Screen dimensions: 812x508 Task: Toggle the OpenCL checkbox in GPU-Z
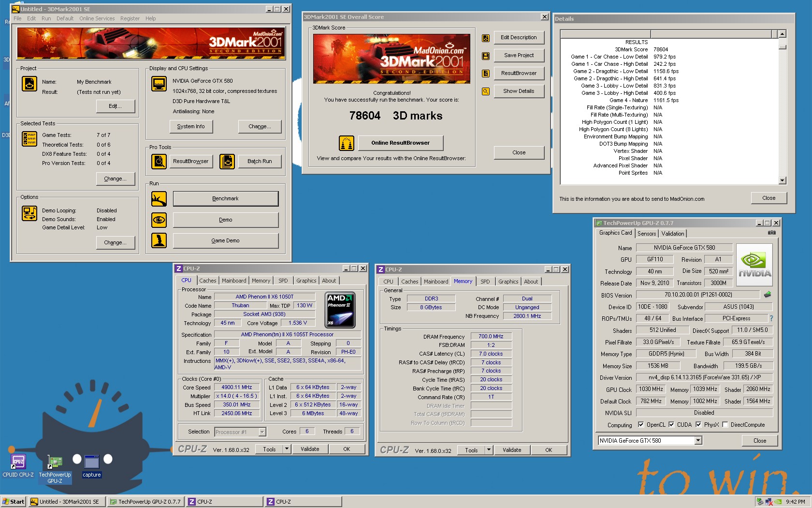coord(641,425)
